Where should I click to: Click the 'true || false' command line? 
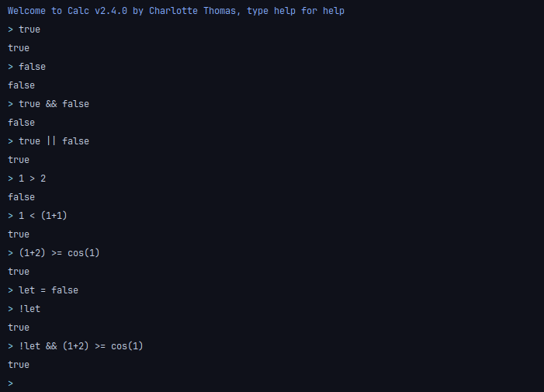coord(48,141)
